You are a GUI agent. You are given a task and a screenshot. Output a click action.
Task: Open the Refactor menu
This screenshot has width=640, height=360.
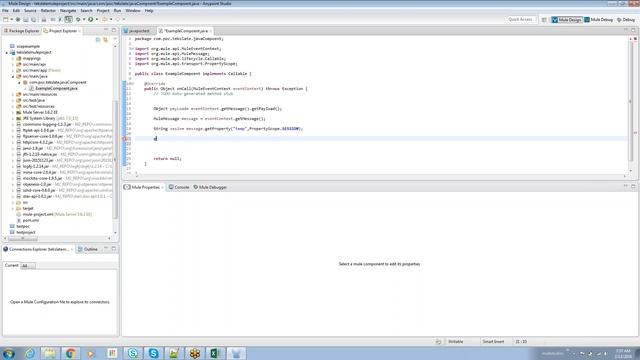48,11
